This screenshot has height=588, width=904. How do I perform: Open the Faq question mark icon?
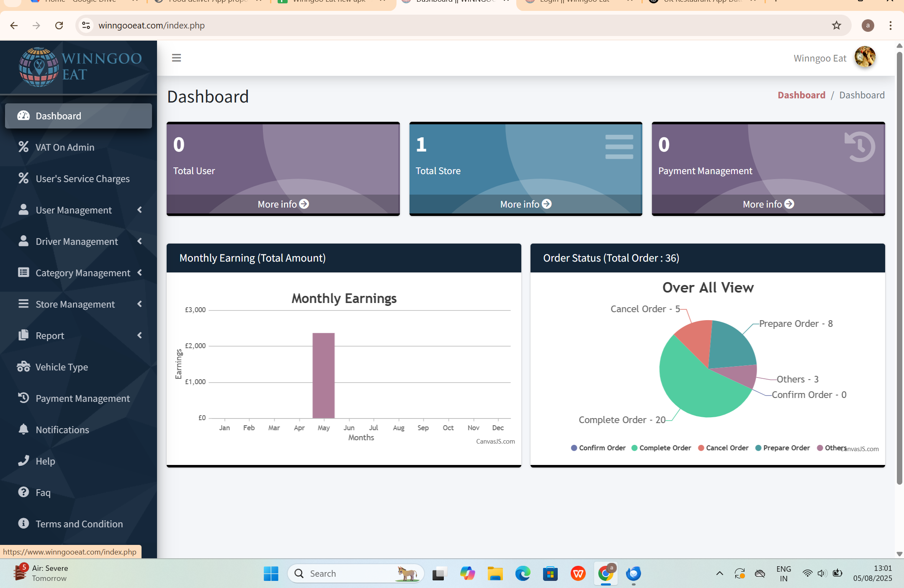(x=23, y=492)
